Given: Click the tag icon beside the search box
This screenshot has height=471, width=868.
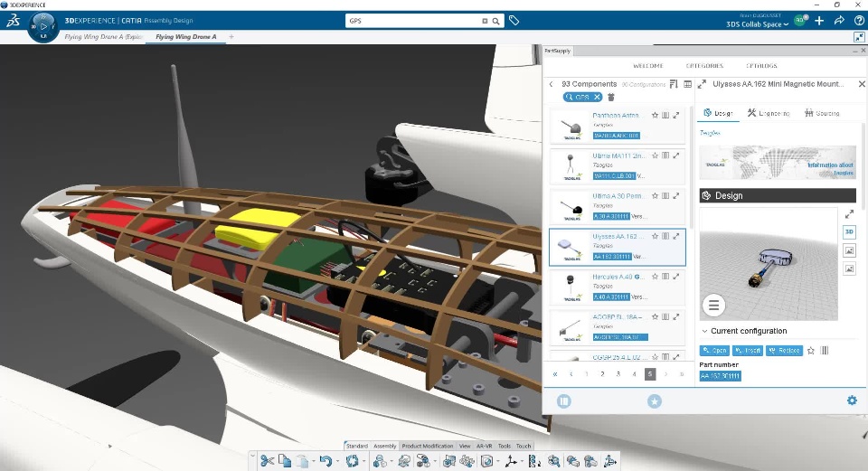Looking at the screenshot, I should (x=514, y=21).
